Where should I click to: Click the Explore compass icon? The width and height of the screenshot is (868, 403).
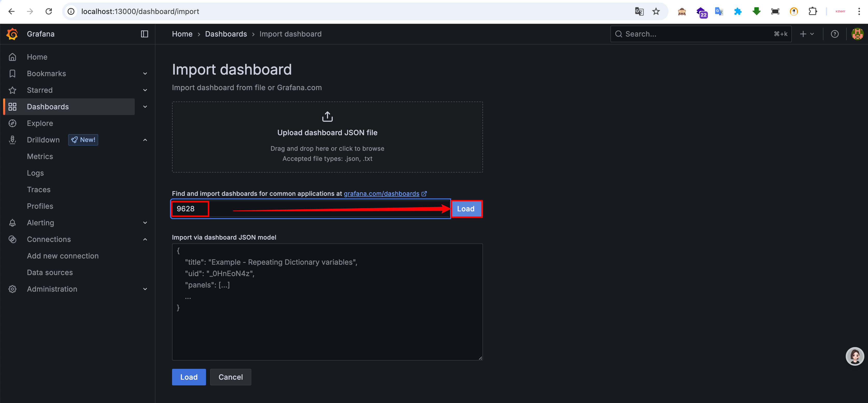[x=12, y=123]
